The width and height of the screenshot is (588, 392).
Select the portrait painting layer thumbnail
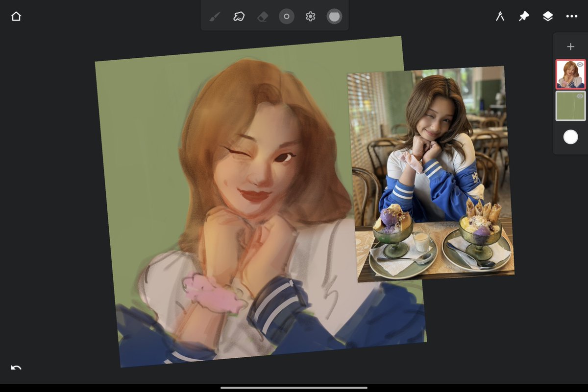(570, 74)
